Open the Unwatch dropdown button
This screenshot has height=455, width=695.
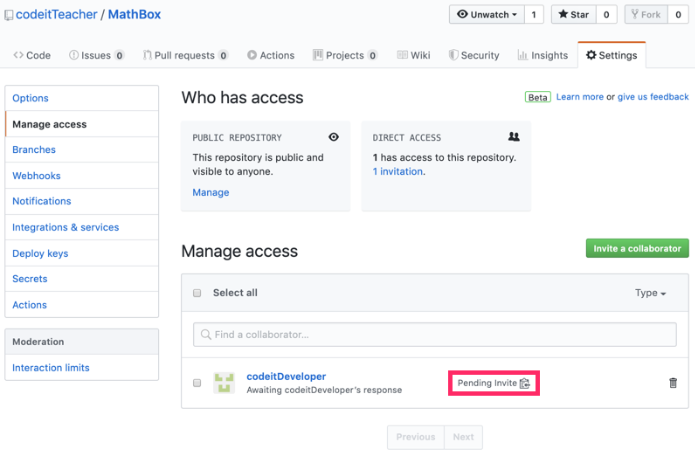pos(487,15)
